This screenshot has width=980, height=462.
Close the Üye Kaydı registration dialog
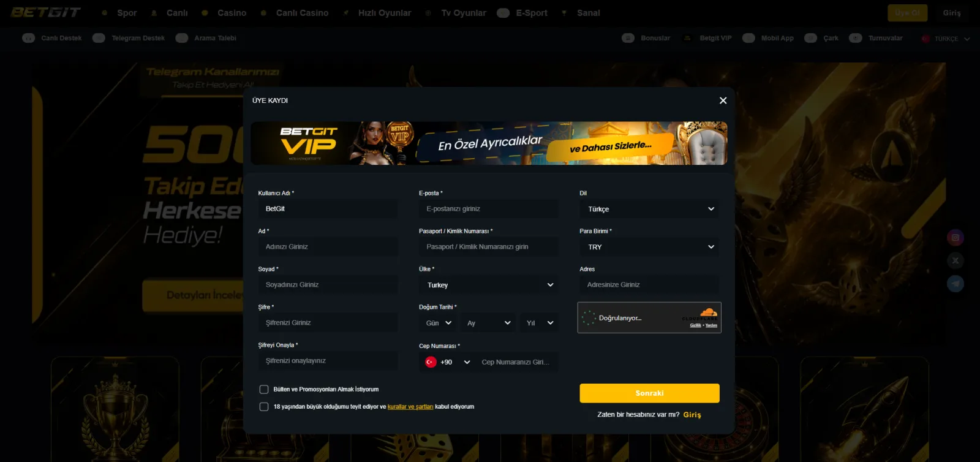[x=723, y=100]
